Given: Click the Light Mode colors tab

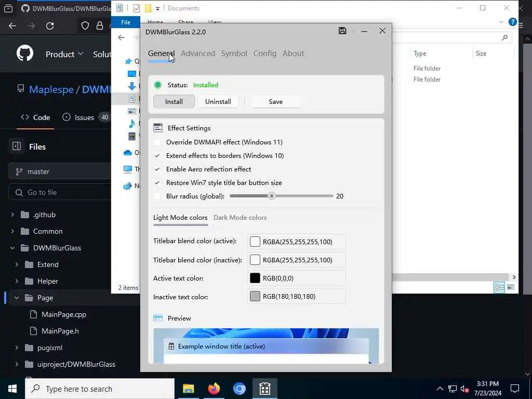Looking at the screenshot, I should coord(180,218).
